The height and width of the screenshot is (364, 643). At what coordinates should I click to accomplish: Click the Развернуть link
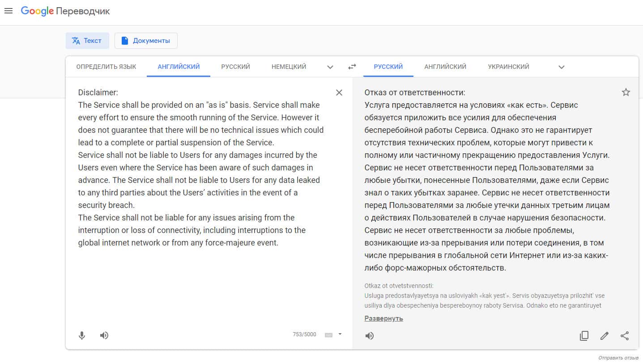[x=383, y=318]
